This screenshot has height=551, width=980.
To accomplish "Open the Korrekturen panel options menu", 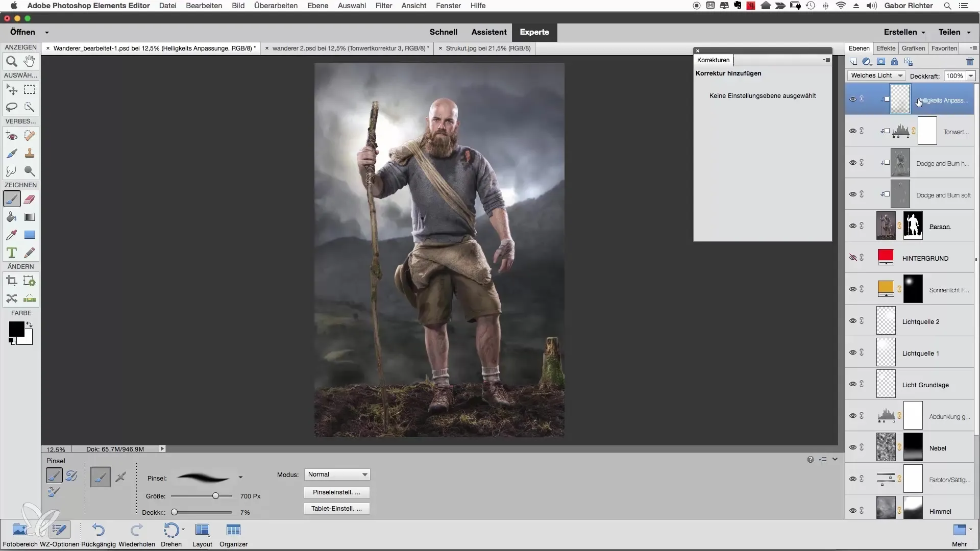I will click(826, 60).
